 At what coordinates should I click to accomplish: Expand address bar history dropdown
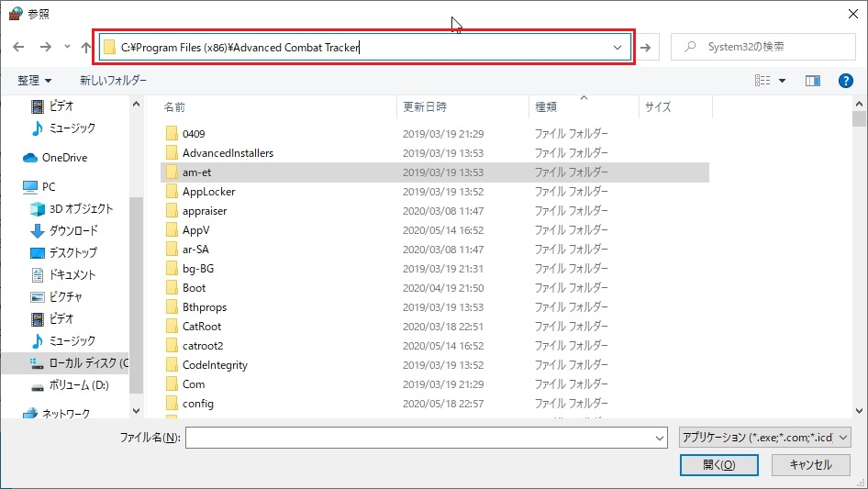(x=618, y=47)
